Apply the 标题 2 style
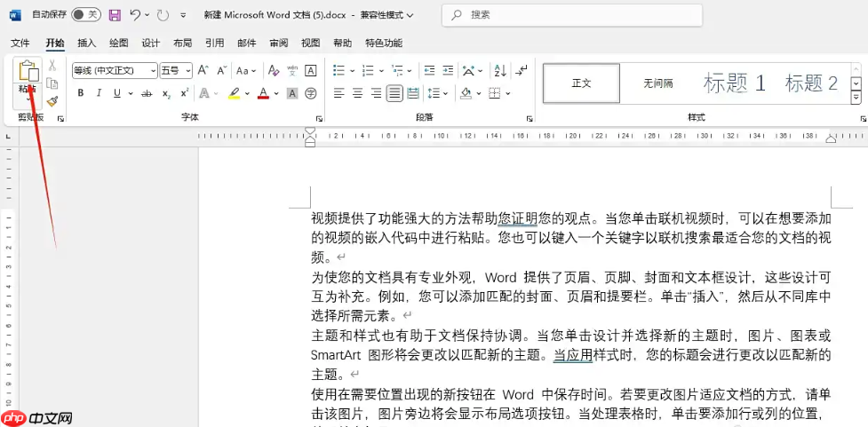The width and height of the screenshot is (868, 427). pos(811,83)
